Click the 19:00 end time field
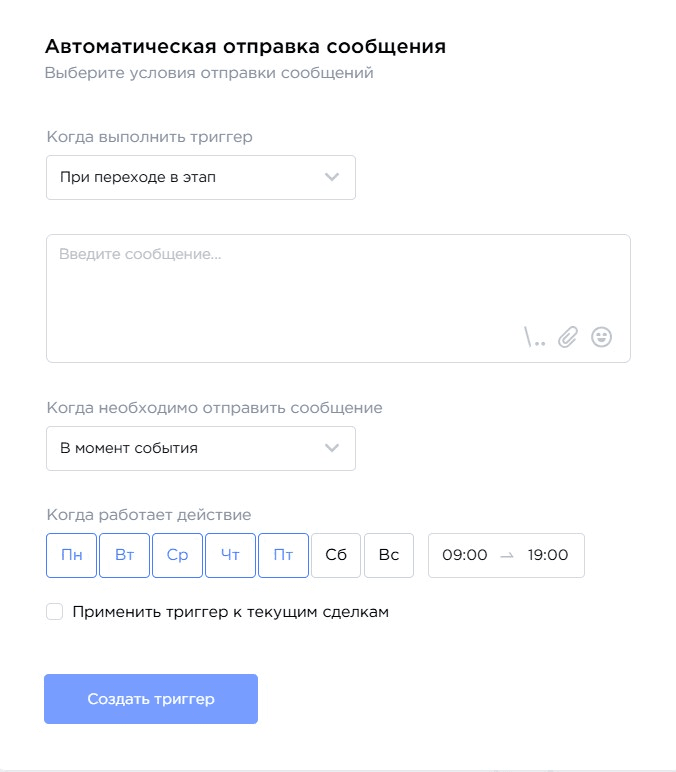The image size is (676, 772). coord(548,555)
